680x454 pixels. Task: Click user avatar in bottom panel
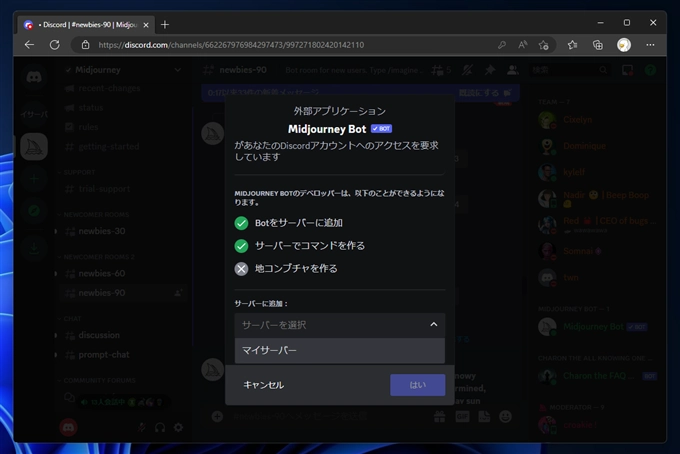pyautogui.click(x=68, y=428)
